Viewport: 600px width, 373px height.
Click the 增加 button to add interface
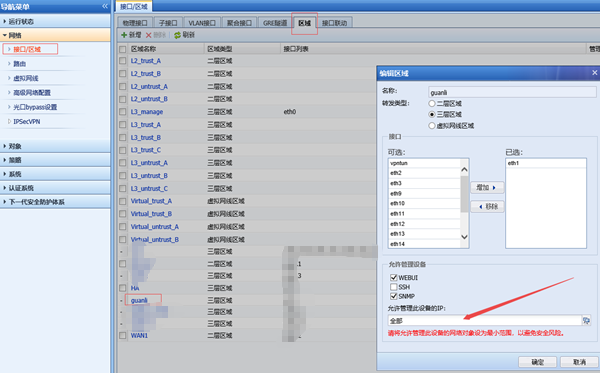(x=487, y=187)
